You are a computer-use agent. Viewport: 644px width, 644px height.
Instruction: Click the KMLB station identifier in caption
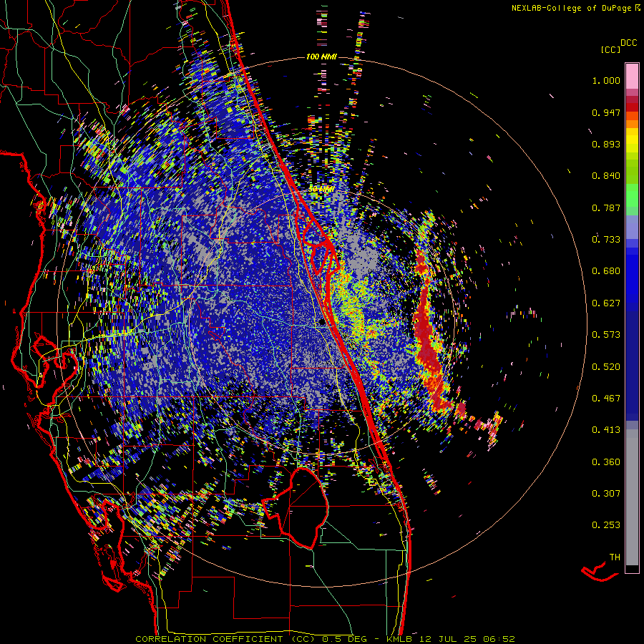click(x=399, y=639)
